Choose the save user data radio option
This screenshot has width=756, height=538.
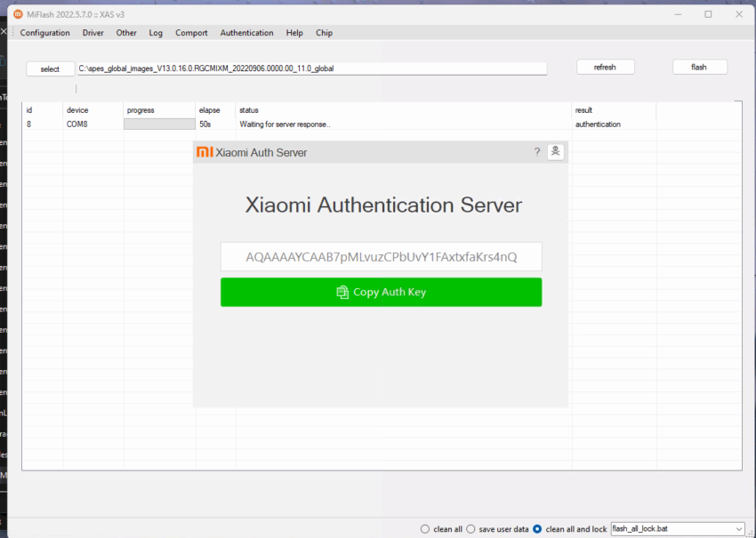pos(471,529)
